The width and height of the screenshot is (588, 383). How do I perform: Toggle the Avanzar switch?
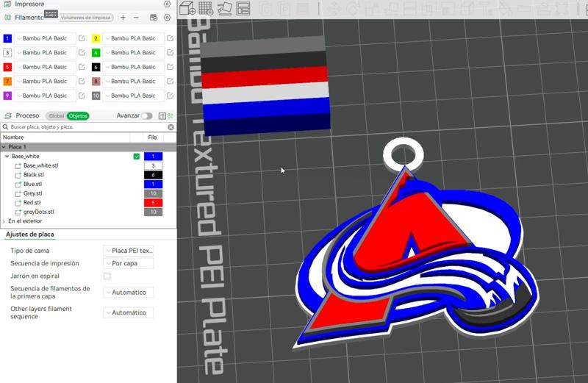click(146, 116)
